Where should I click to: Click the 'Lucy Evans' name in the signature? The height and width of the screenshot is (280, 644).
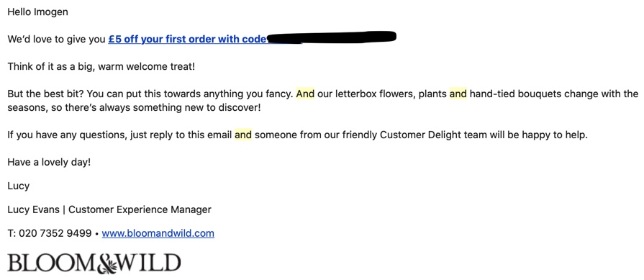pyautogui.click(x=33, y=209)
